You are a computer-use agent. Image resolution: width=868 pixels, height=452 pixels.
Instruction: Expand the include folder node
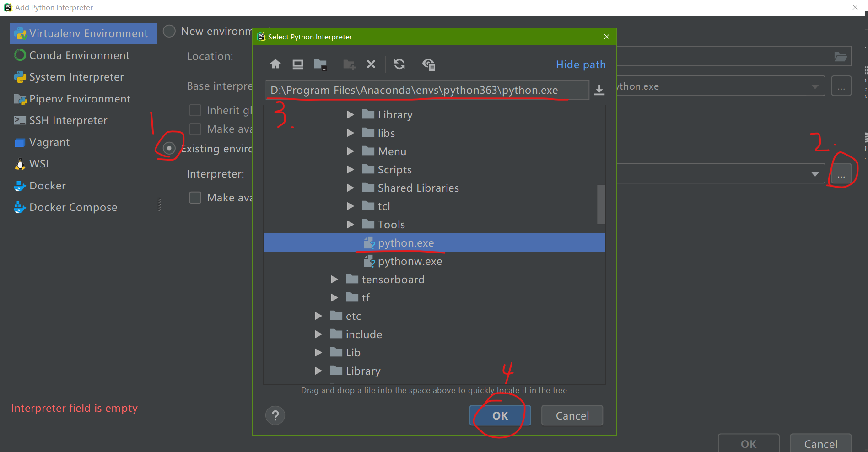pyautogui.click(x=318, y=334)
